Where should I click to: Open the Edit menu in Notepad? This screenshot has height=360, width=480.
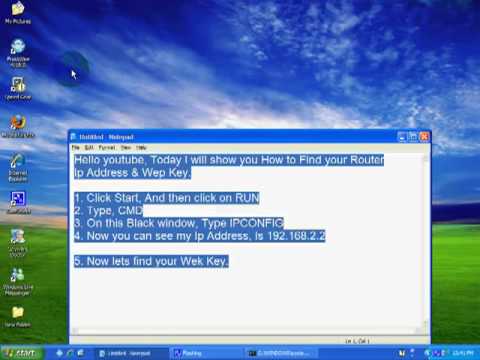(89, 147)
